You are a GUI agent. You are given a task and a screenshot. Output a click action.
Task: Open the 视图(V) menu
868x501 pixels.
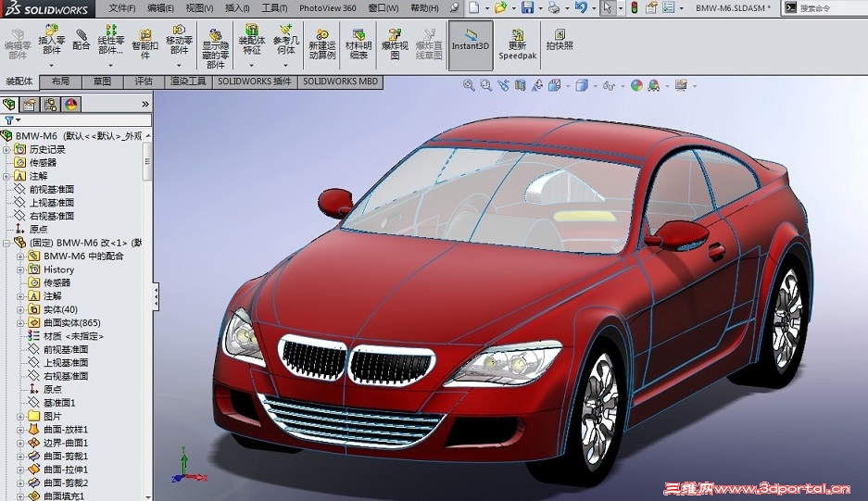pos(199,7)
